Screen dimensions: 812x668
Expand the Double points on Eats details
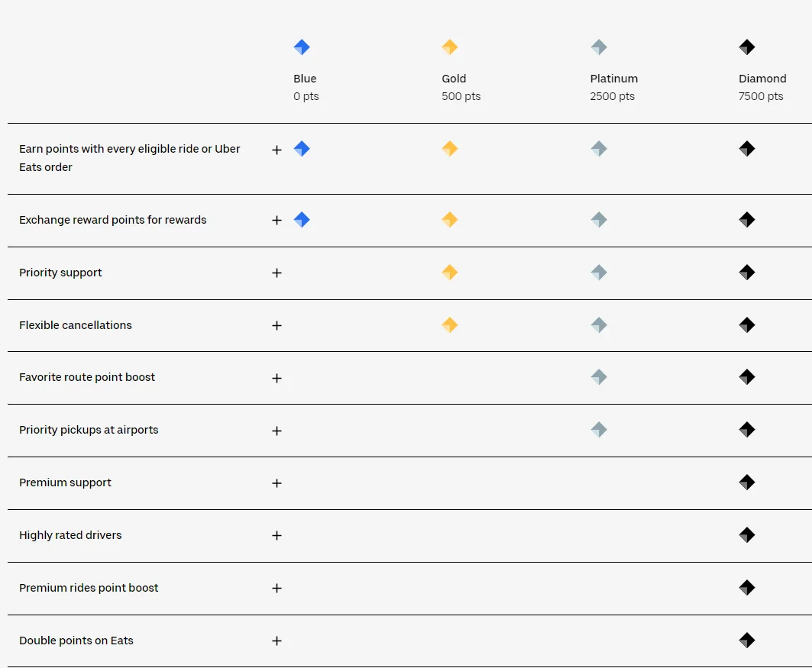point(277,641)
